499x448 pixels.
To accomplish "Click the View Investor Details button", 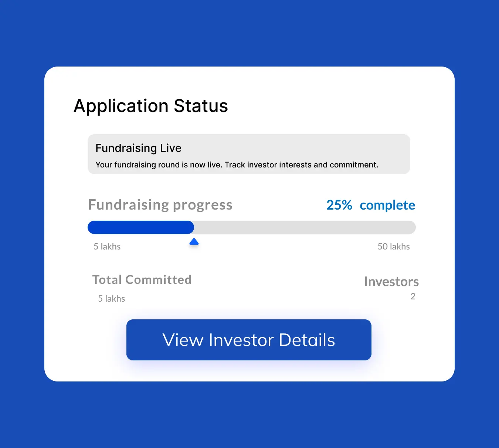I will tap(249, 340).
